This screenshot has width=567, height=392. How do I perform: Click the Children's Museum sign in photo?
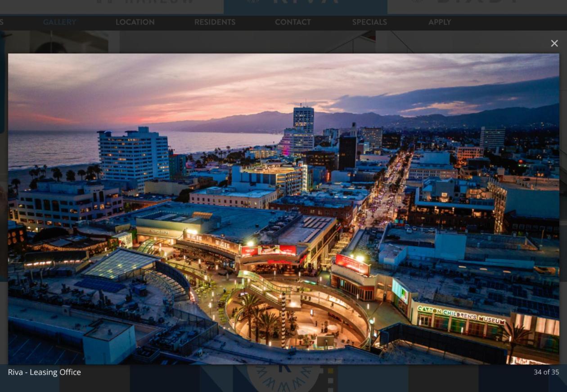[461, 315]
